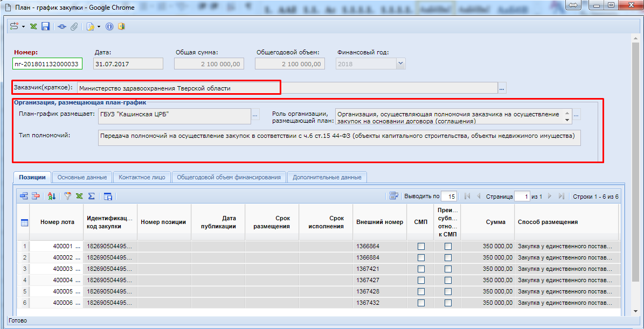644x329 pixels.
Task: Check the subcontractor СМП checkbox in row 6
Action: pyautogui.click(x=448, y=303)
